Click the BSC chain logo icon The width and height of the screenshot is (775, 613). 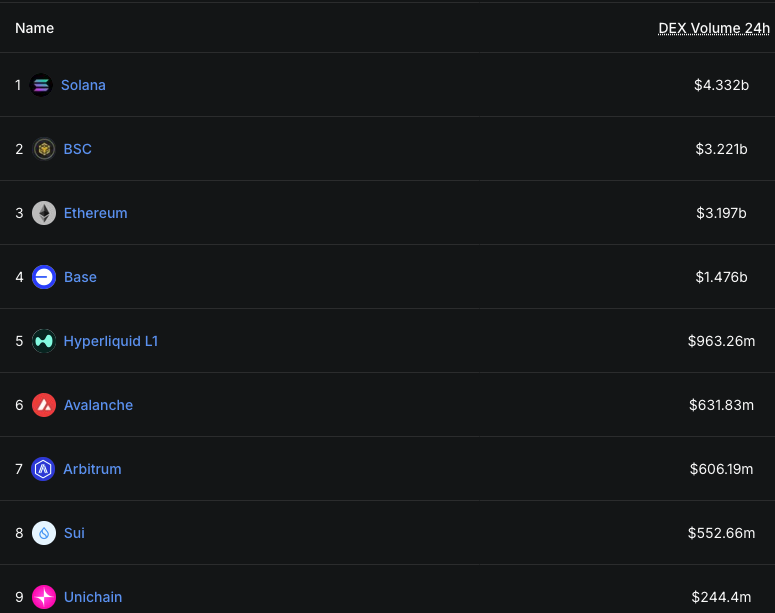click(44, 149)
